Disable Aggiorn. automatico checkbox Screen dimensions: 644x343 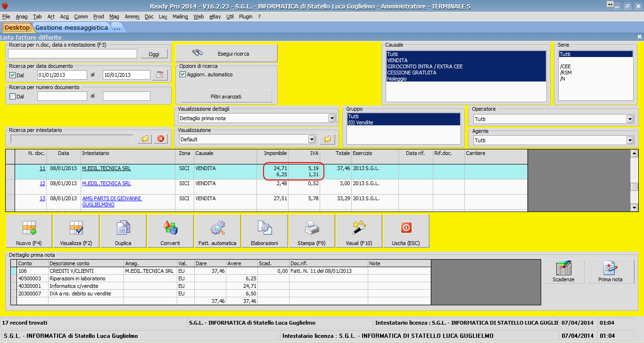tap(183, 74)
